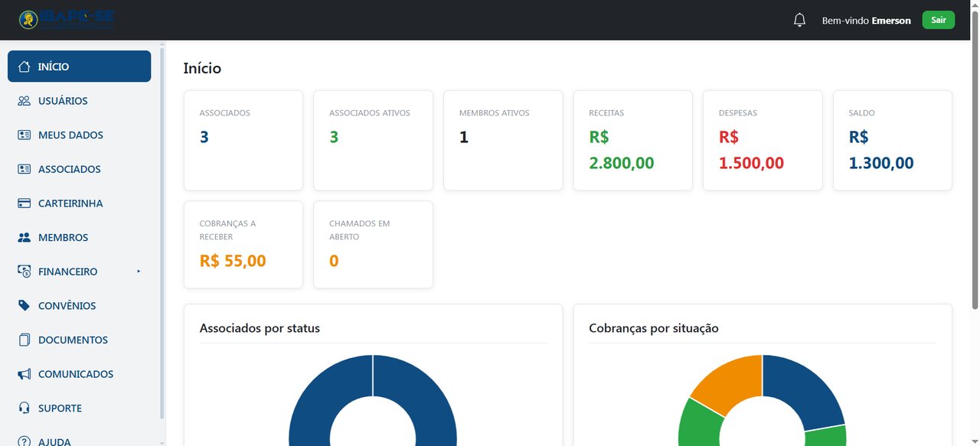
Task: Click the Início home icon in sidebar
Action: (x=24, y=67)
